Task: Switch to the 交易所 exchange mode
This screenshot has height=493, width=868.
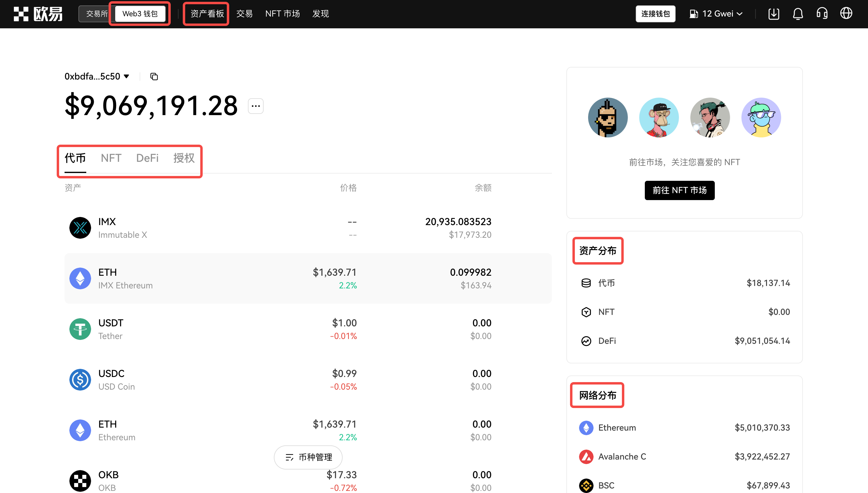Action: point(97,14)
